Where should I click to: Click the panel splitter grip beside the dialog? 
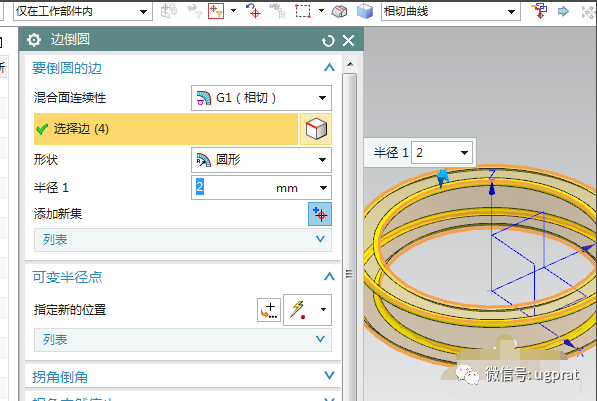350,274
